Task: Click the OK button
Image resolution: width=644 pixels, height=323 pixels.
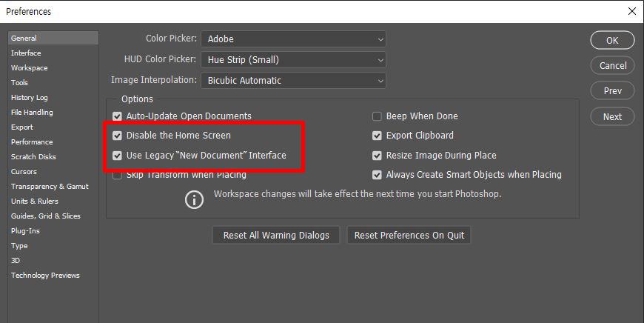Action: click(x=612, y=40)
